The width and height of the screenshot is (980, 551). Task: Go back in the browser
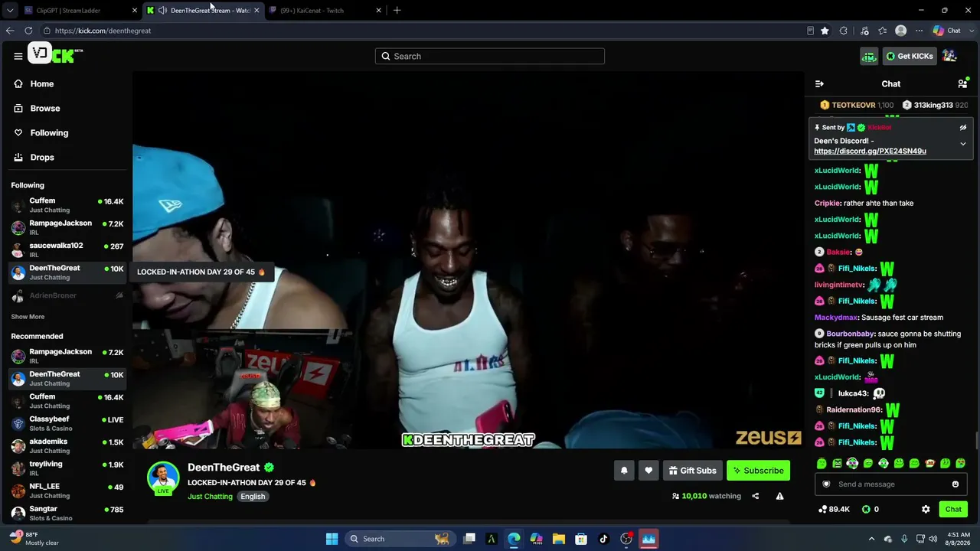tap(10, 31)
